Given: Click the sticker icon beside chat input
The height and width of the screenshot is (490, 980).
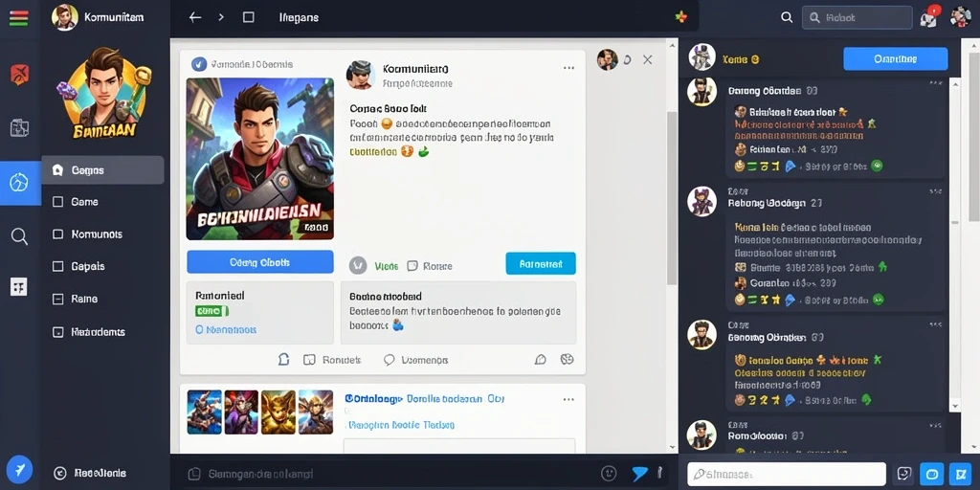Looking at the screenshot, I should tap(903, 474).
